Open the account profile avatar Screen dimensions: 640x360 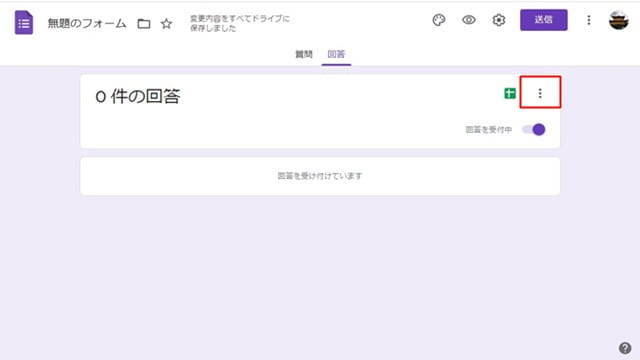[618, 20]
